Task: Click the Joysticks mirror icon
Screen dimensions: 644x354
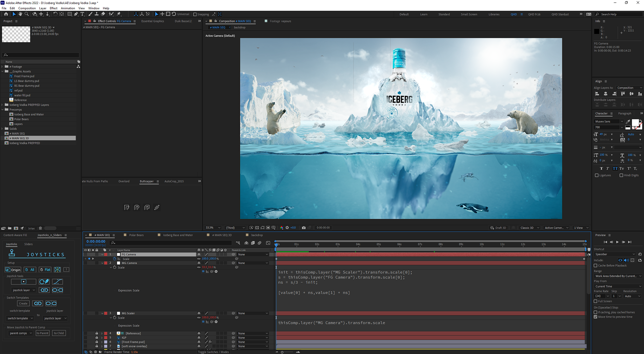Action: 57,270
